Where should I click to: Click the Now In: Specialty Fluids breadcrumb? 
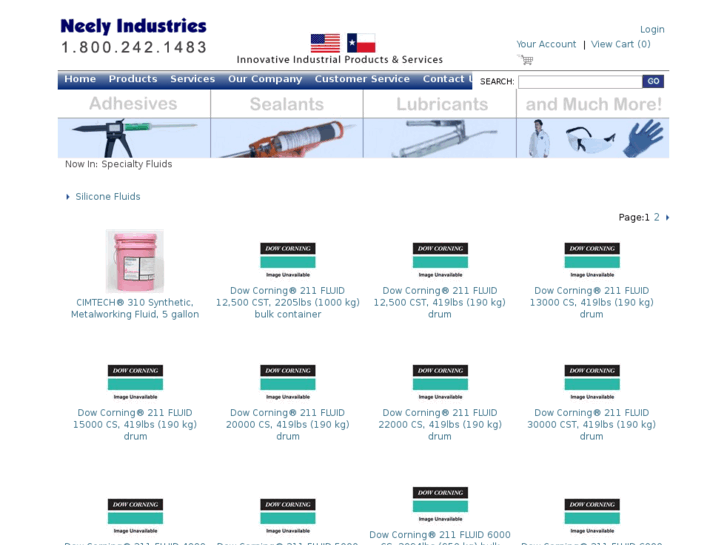pyautogui.click(x=118, y=164)
